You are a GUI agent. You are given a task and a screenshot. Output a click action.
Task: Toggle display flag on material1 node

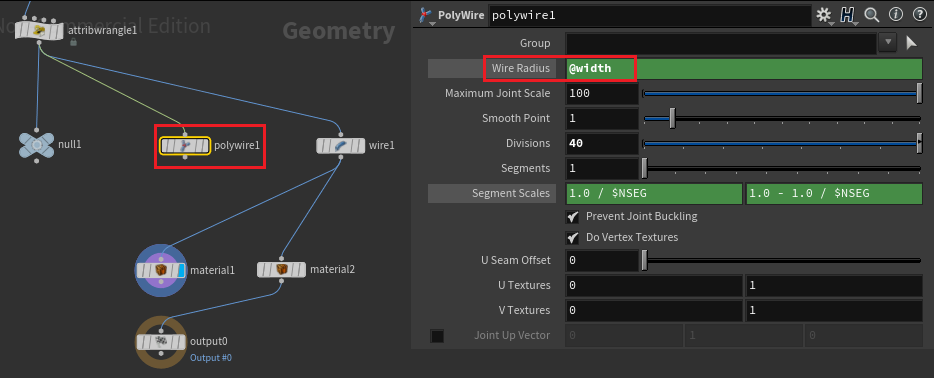pyautogui.click(x=182, y=270)
